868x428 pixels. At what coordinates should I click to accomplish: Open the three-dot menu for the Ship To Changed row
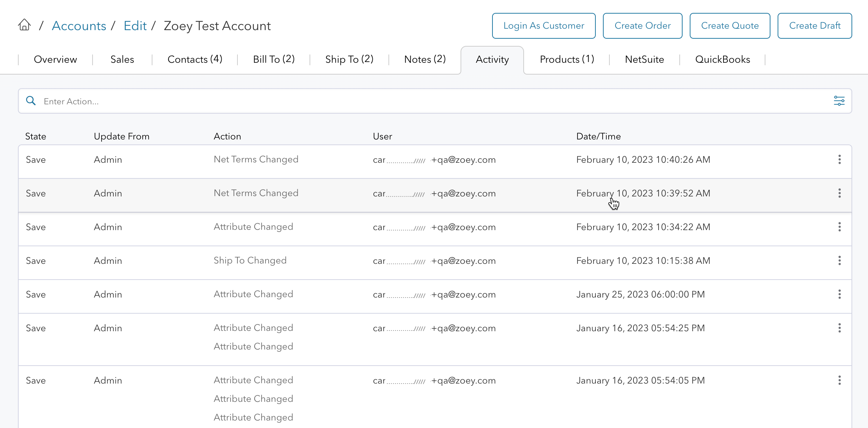point(839,261)
